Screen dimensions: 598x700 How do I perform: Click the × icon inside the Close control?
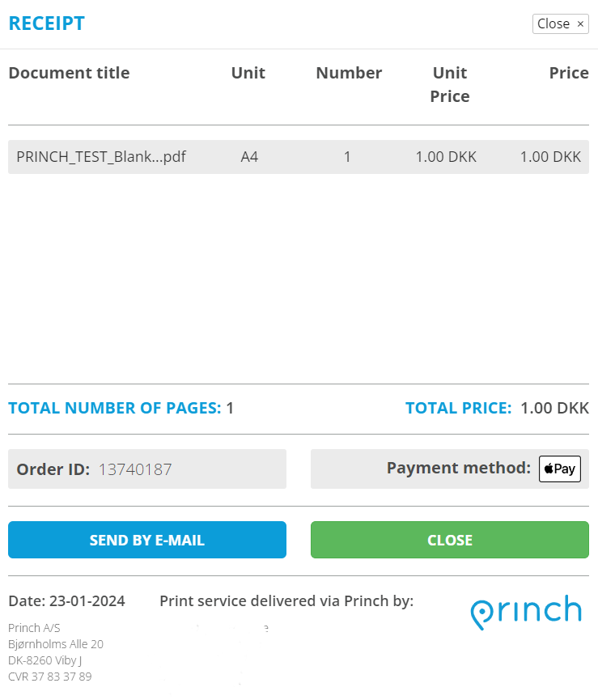coord(579,23)
